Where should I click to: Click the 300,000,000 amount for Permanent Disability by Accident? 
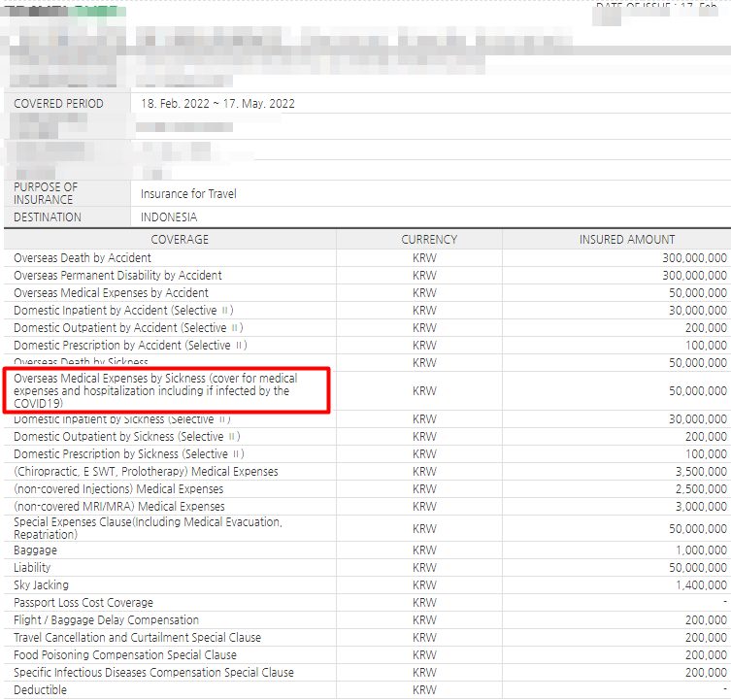pyautogui.click(x=694, y=275)
